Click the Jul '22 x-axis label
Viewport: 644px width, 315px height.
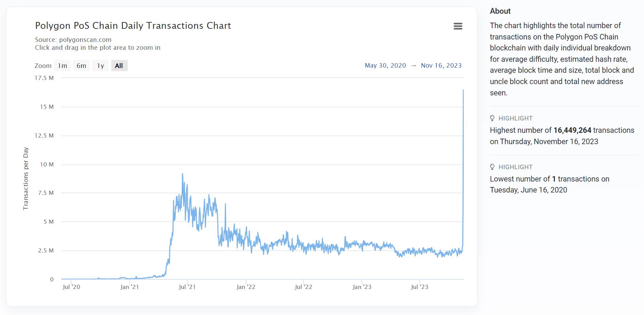(304, 287)
